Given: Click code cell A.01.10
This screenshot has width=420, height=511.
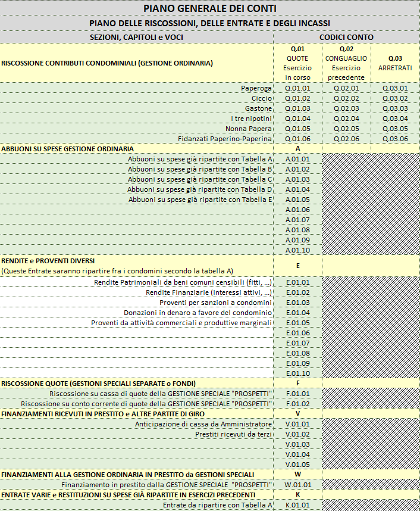Looking at the screenshot, I should click(297, 250).
